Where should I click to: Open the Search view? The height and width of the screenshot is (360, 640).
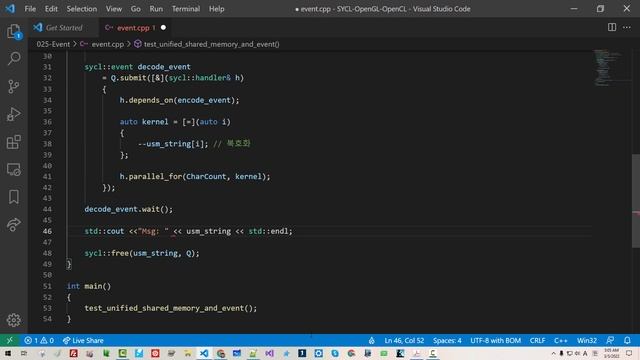13,59
